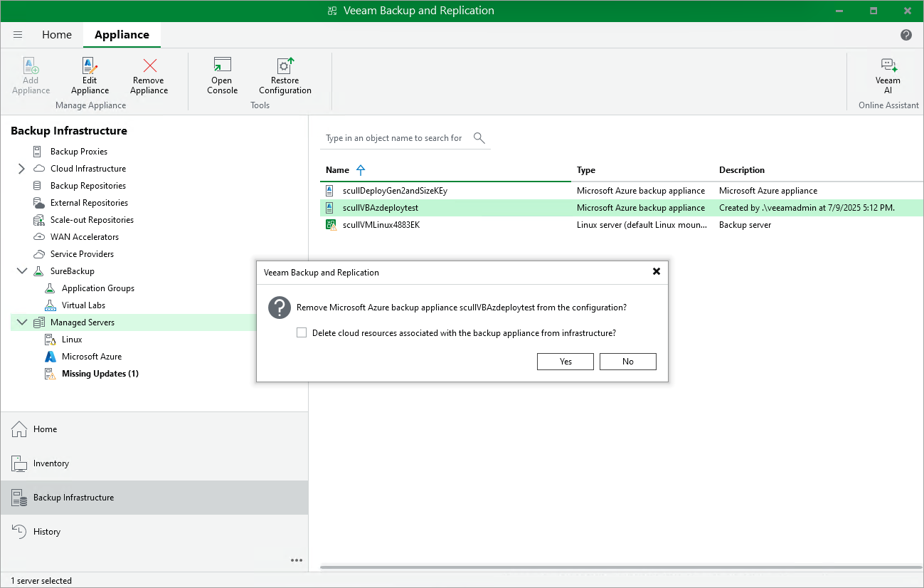Close the remove appliance confirmation dialog
This screenshot has height=588, width=924.
click(x=657, y=272)
